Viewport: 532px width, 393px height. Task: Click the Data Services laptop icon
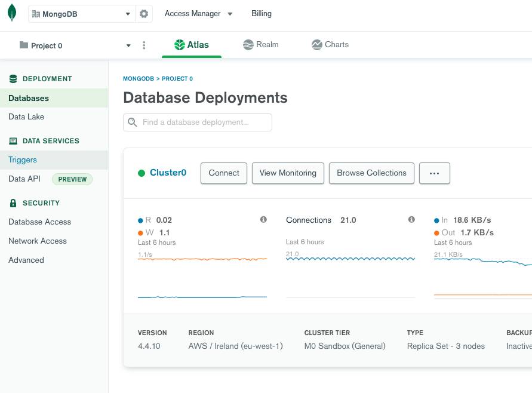click(x=13, y=141)
